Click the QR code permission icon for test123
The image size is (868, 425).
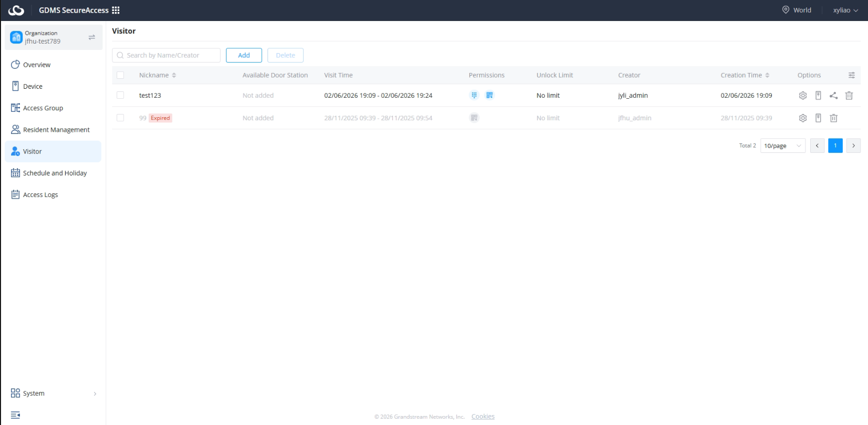(490, 95)
